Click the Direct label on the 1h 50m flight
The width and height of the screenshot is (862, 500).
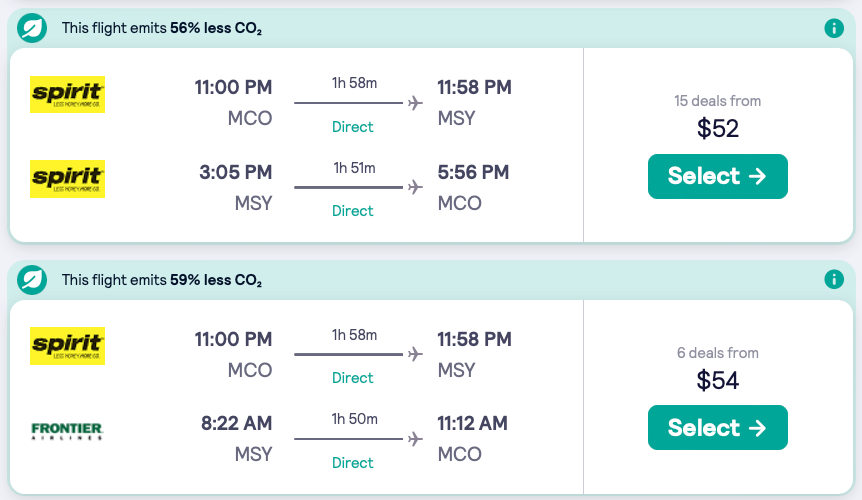click(352, 463)
